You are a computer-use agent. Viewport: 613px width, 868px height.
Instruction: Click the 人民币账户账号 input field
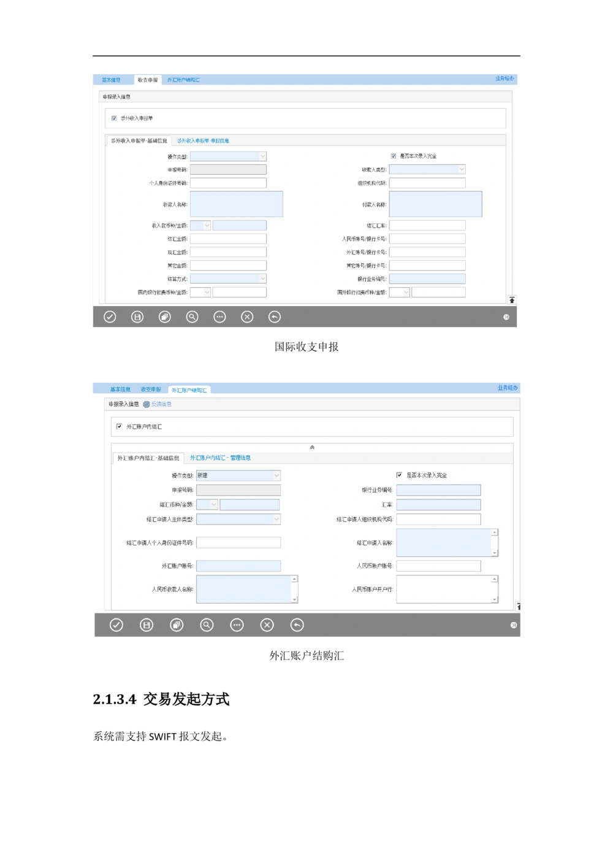click(438, 566)
